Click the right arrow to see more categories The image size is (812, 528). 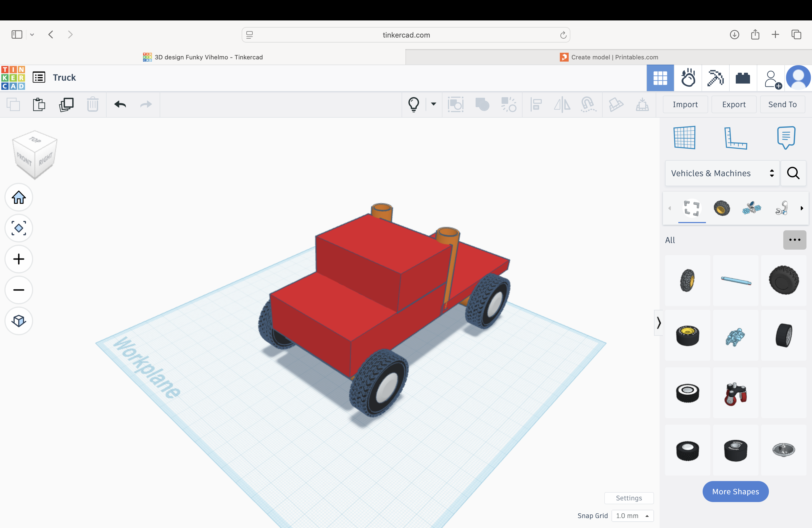802,208
